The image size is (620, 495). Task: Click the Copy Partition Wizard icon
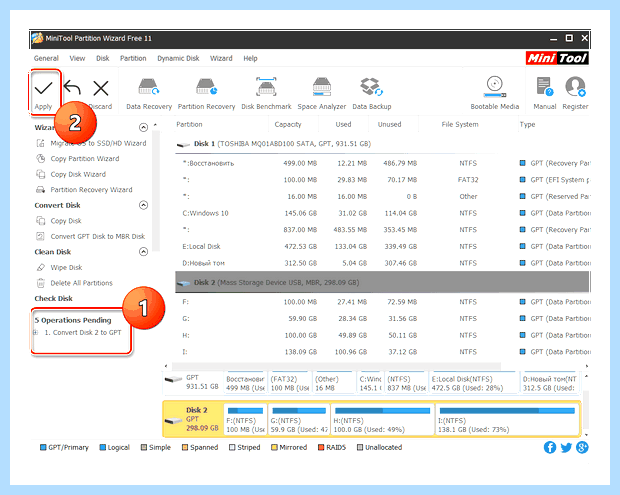coord(40,159)
